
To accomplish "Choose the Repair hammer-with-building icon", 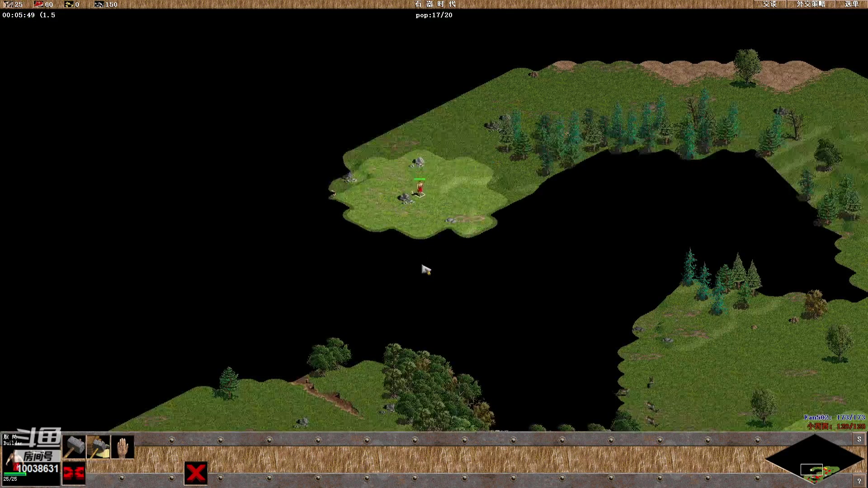I will (x=98, y=447).
